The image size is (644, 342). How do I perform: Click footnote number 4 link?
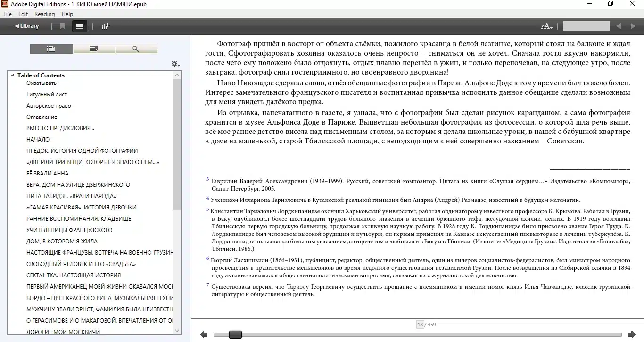pyautogui.click(x=208, y=198)
